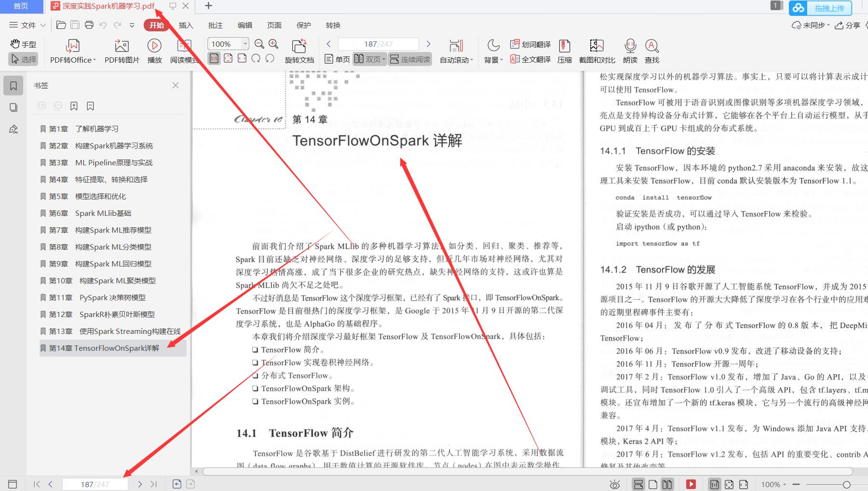Zoom out with the minus magnifier
The image size is (868, 491).
tap(259, 44)
